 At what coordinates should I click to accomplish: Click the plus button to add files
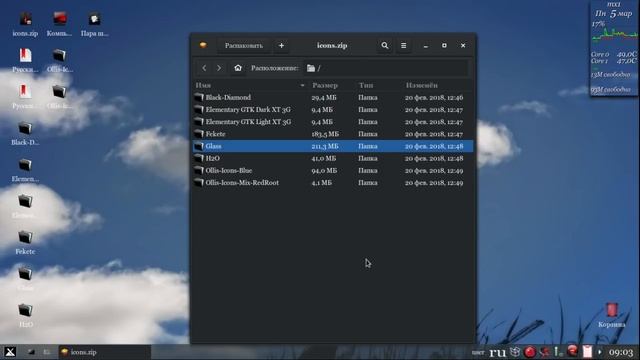pyautogui.click(x=281, y=45)
